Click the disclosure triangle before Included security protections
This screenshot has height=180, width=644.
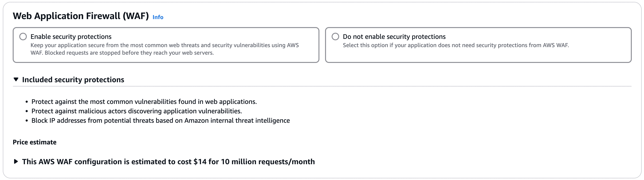click(x=16, y=79)
